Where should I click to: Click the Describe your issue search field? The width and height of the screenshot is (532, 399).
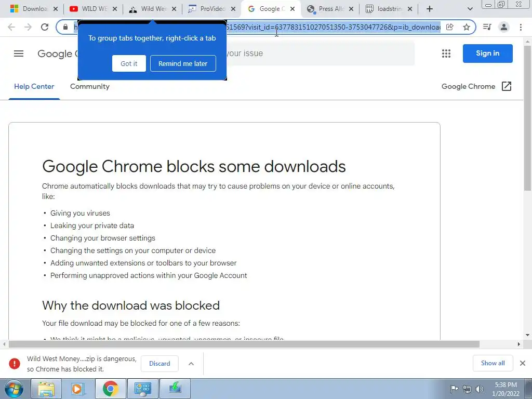click(x=319, y=54)
